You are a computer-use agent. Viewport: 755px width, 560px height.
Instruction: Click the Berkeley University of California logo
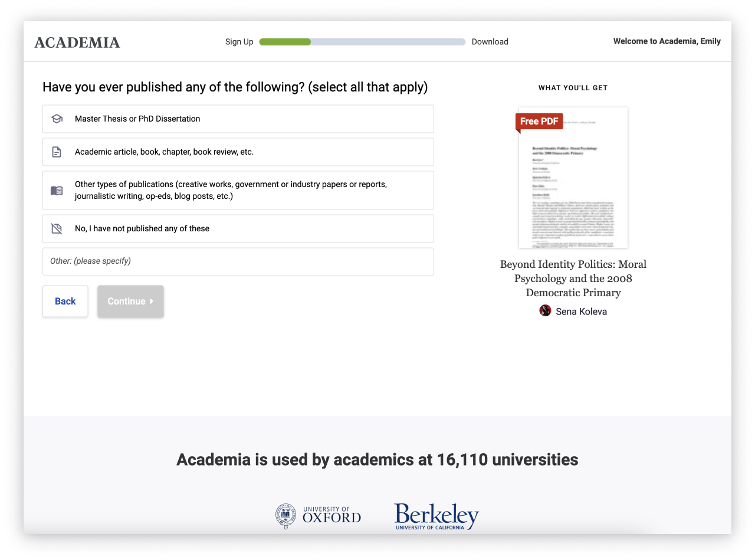click(436, 516)
